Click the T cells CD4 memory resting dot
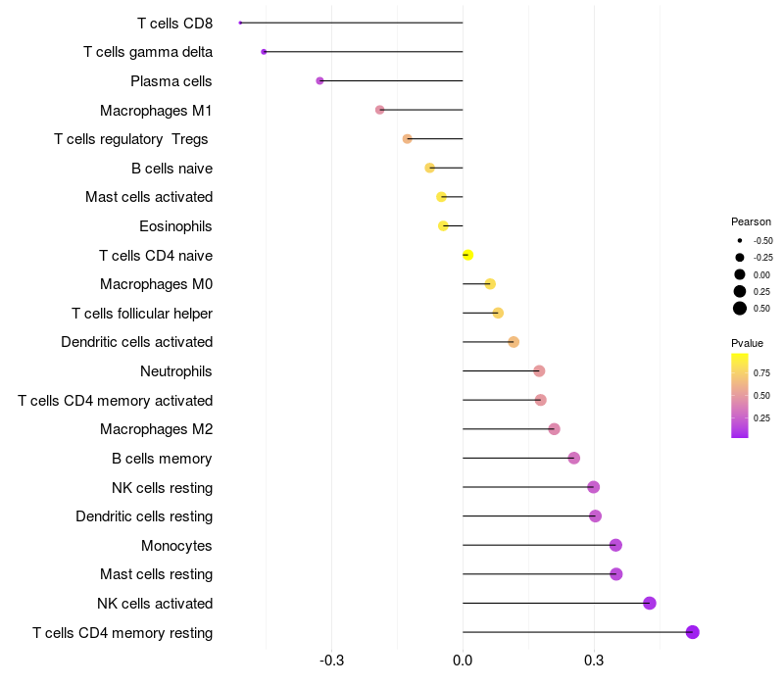This screenshot has width=784, height=686. [x=693, y=632]
